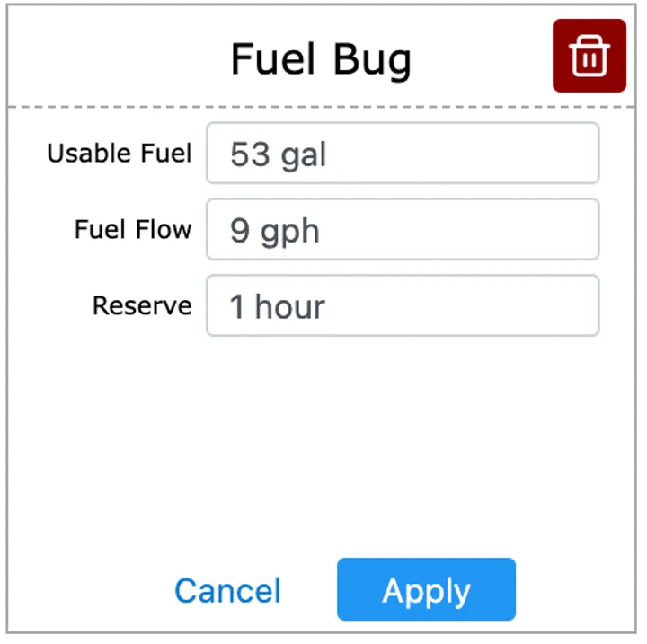This screenshot has height=644, width=647.
Task: Click on the '9 gph' value
Action: click(x=275, y=231)
